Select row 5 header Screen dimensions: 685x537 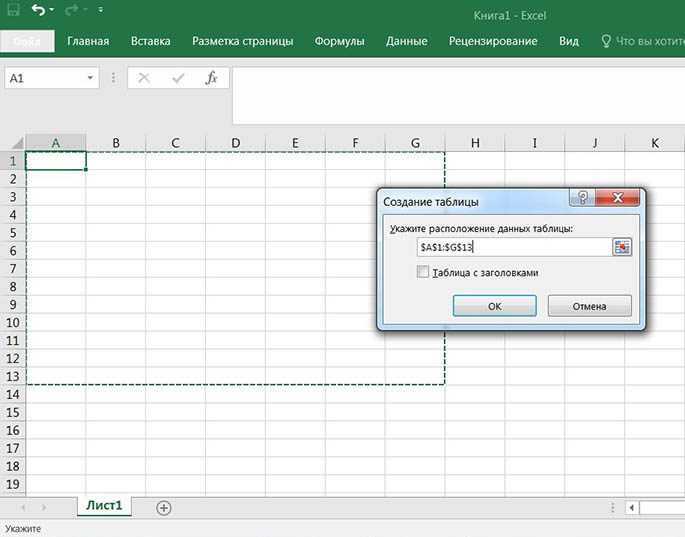pyautogui.click(x=13, y=233)
